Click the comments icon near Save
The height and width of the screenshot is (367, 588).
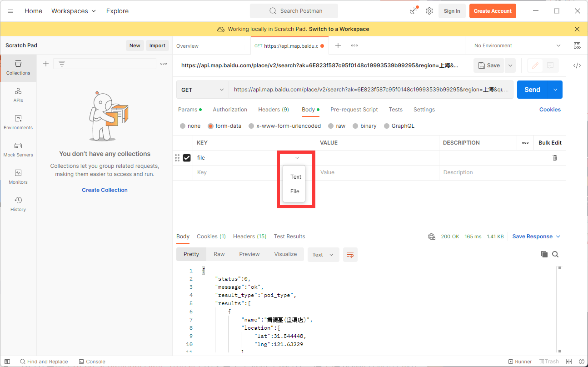pos(550,65)
